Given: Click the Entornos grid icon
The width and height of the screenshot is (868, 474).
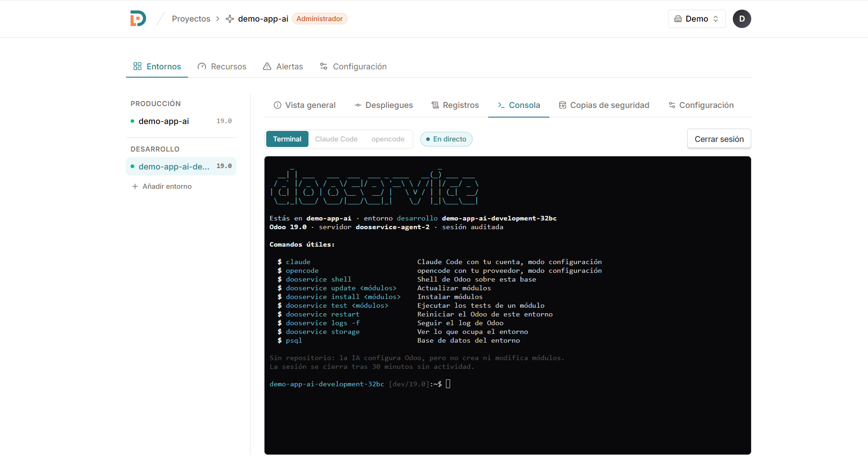Looking at the screenshot, I should 137,66.
